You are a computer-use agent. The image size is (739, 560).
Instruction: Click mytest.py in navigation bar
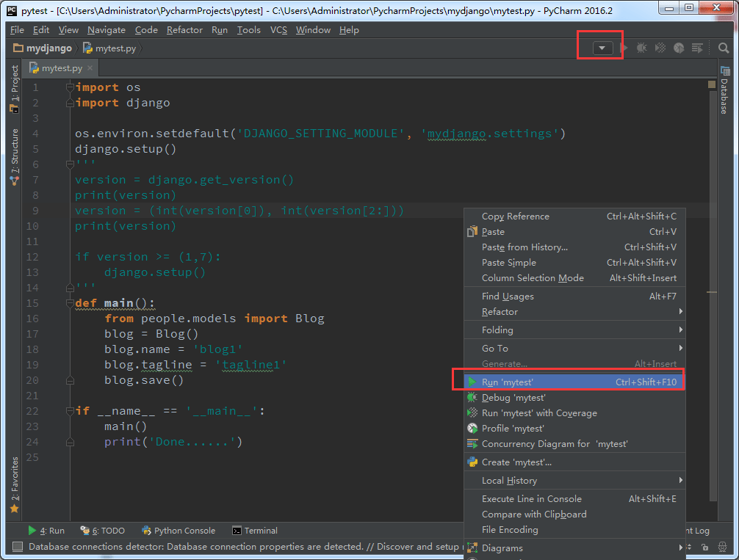click(x=109, y=48)
